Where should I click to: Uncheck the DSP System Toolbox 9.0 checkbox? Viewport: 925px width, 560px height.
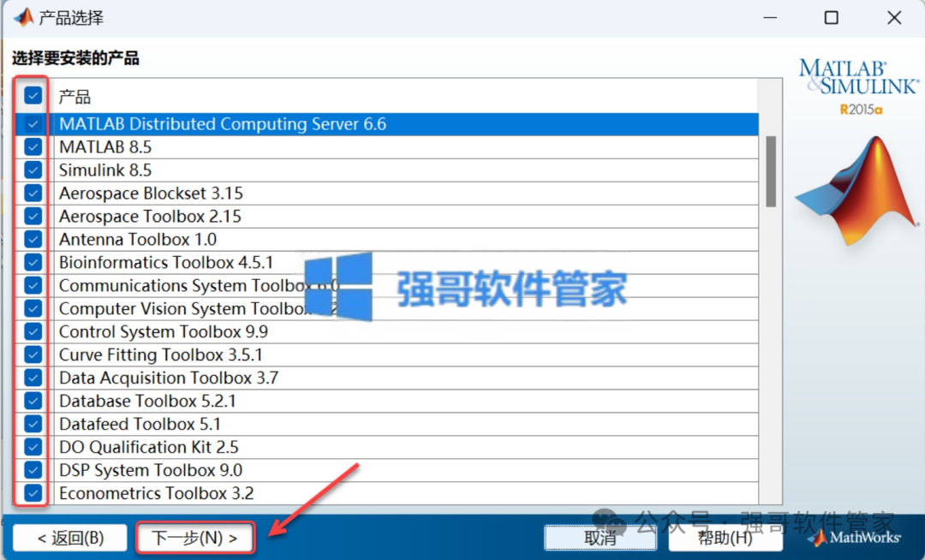(x=33, y=470)
